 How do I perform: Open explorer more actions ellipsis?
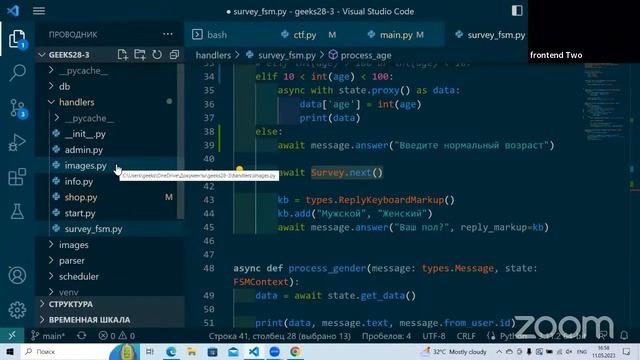(168, 34)
